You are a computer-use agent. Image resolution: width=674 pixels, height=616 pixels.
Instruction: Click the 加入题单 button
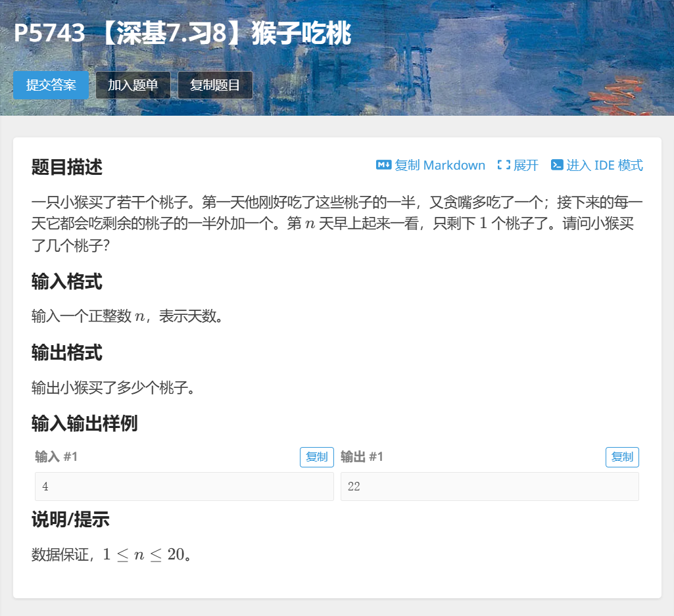tap(132, 85)
